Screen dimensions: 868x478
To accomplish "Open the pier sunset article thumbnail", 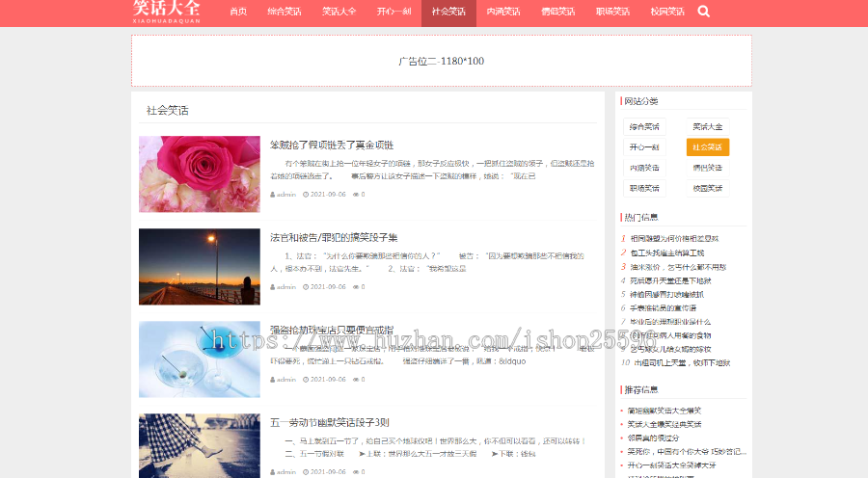I will click(200, 267).
